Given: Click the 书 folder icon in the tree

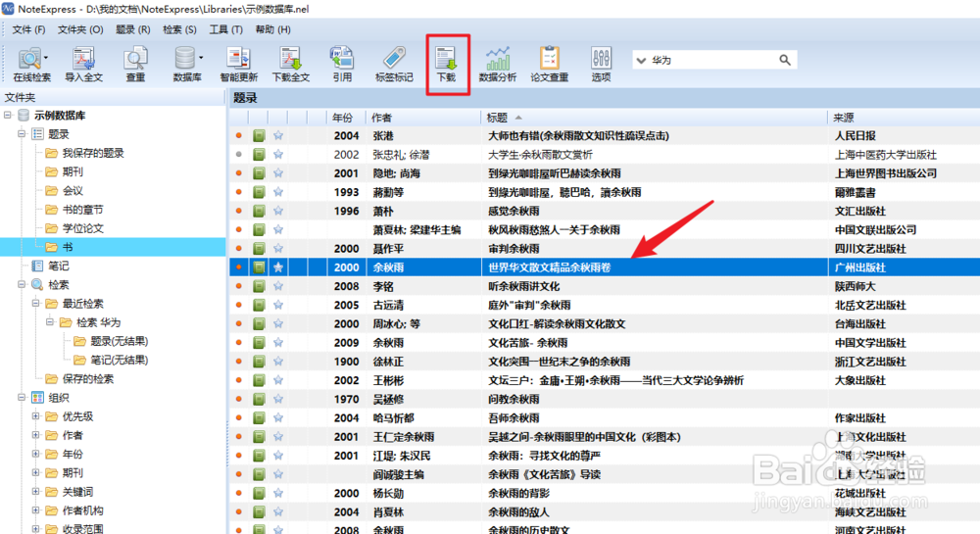Looking at the screenshot, I should (51, 247).
